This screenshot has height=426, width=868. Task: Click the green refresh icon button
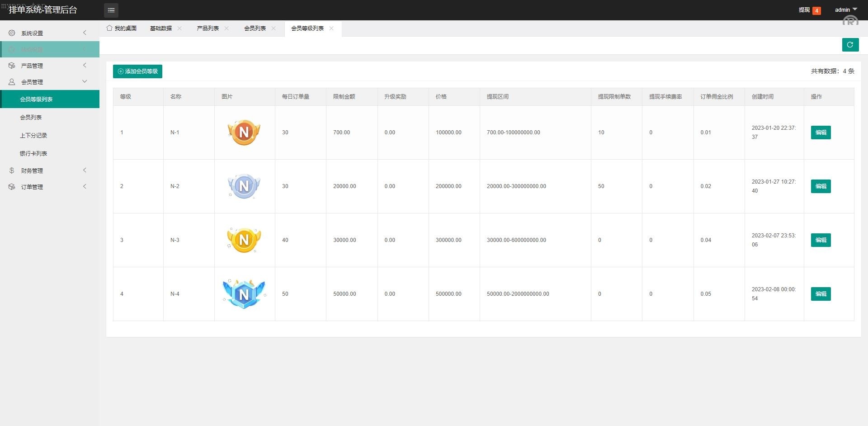pyautogui.click(x=850, y=45)
